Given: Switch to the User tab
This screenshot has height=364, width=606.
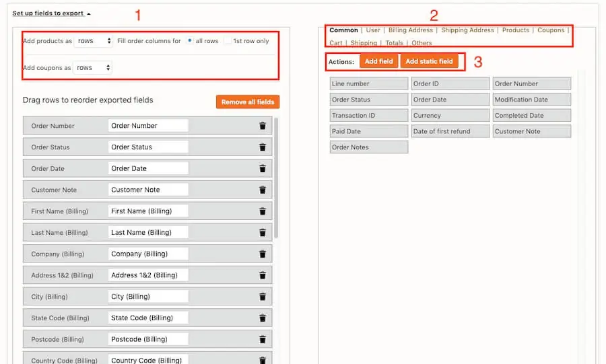Looking at the screenshot, I should 373,30.
